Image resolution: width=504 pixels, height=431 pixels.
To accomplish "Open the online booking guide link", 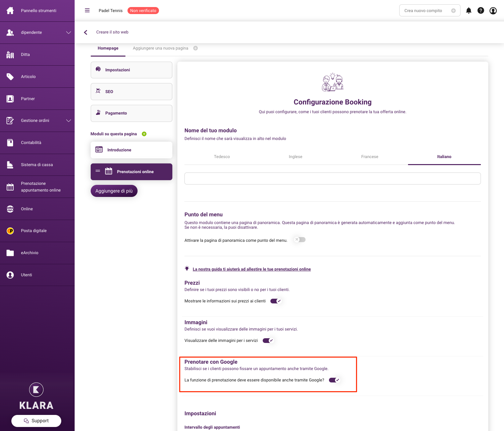I will click(252, 269).
